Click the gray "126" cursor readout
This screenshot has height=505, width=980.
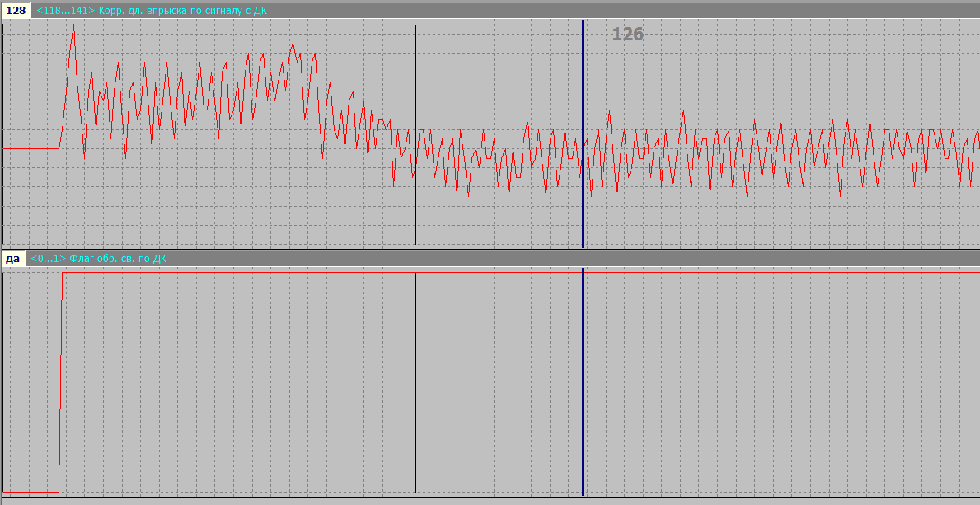tap(627, 35)
